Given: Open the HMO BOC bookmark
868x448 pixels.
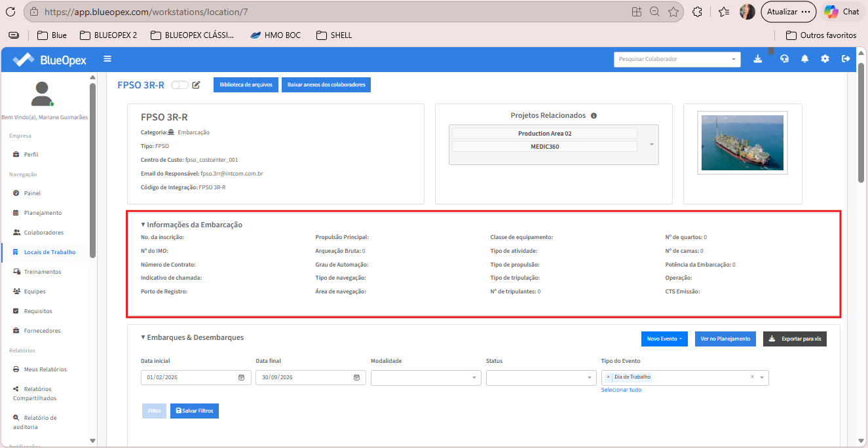Looking at the screenshot, I should tap(276, 35).
